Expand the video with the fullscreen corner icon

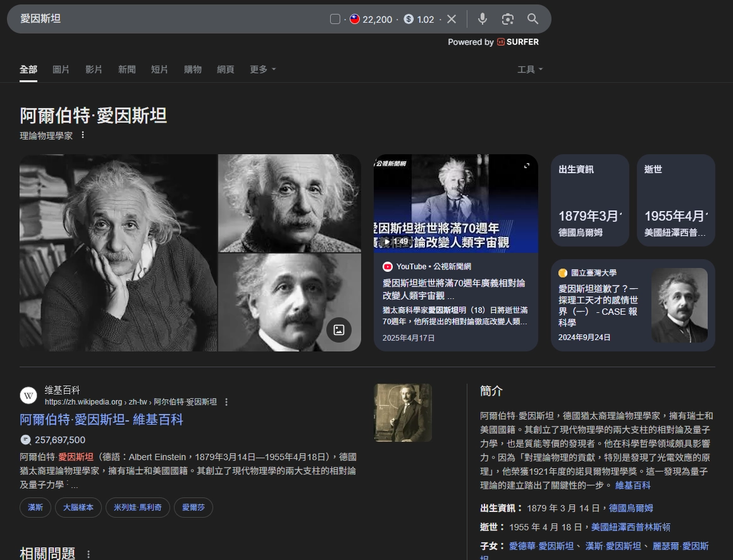tap(527, 166)
